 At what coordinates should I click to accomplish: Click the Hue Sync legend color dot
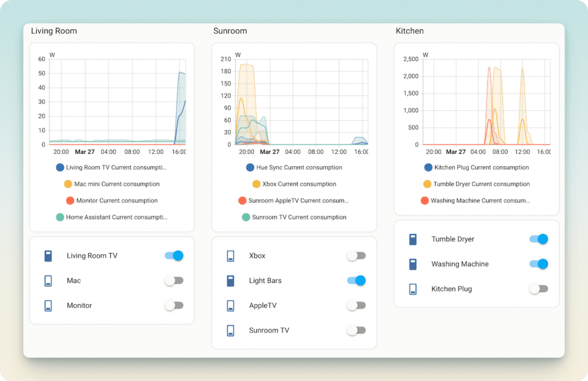pos(250,168)
